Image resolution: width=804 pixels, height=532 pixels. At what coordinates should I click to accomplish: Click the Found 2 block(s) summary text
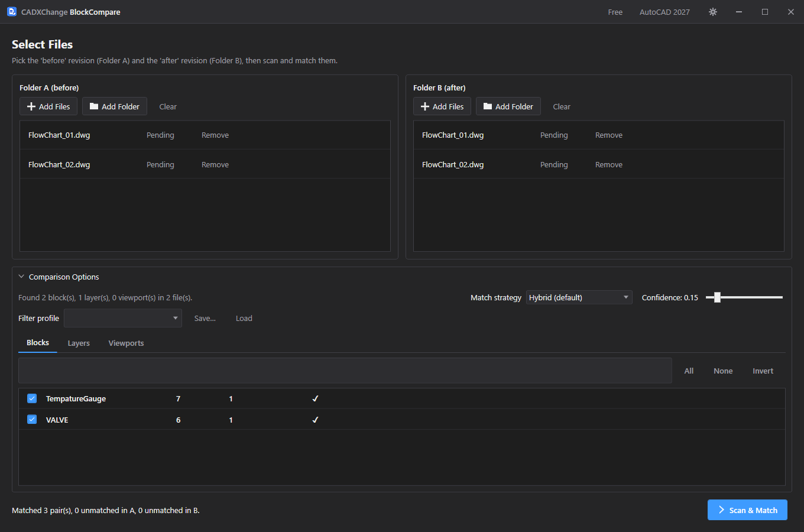coord(105,298)
